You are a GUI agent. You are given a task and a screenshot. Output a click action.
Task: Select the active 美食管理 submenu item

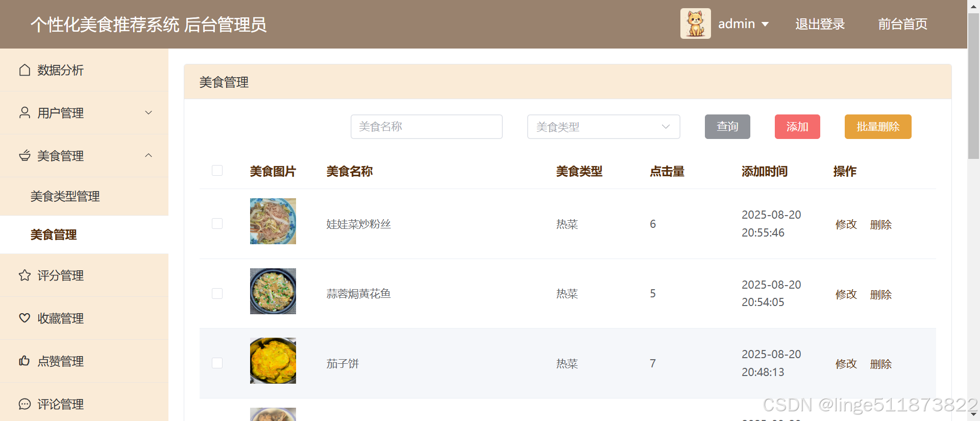point(84,235)
